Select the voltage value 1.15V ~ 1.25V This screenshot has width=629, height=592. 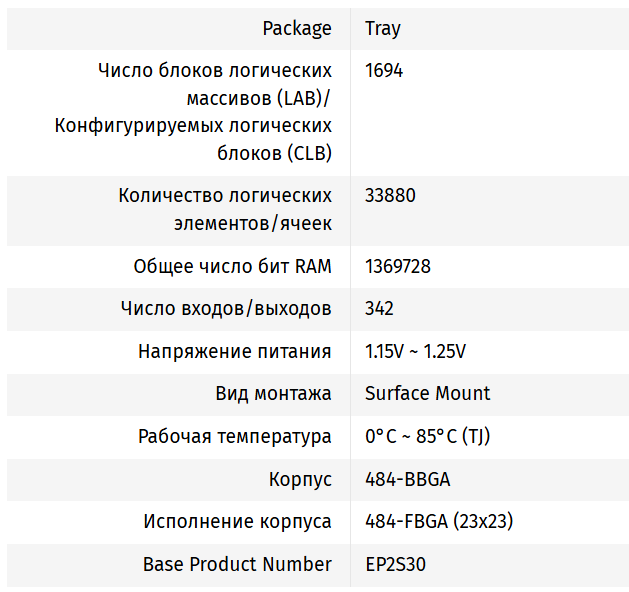(x=416, y=351)
